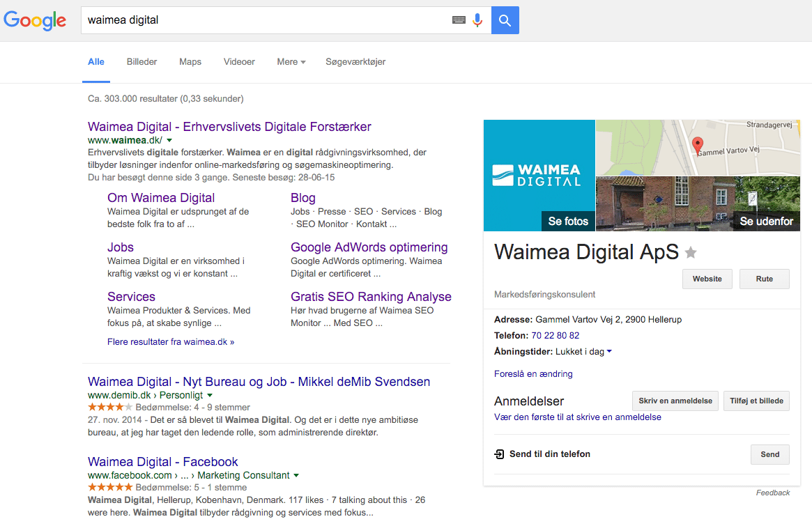Go to Videoer tab
Image resolution: width=812 pixels, height=526 pixels.
(239, 61)
